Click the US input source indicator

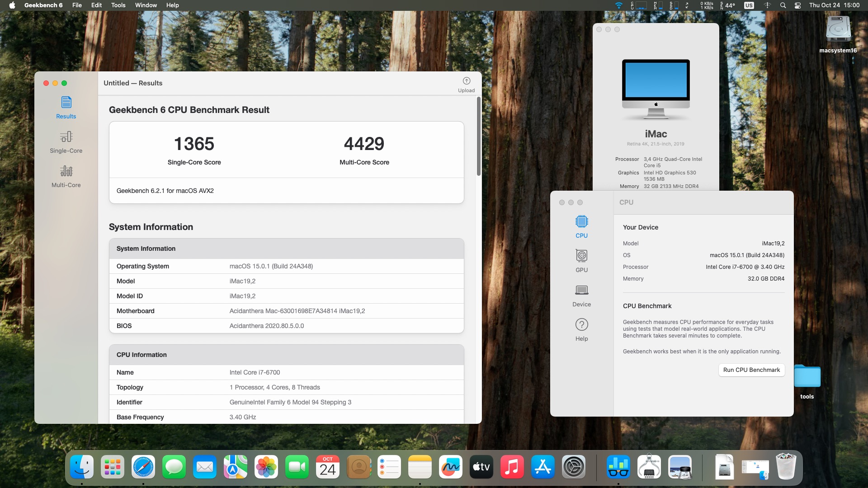749,5
